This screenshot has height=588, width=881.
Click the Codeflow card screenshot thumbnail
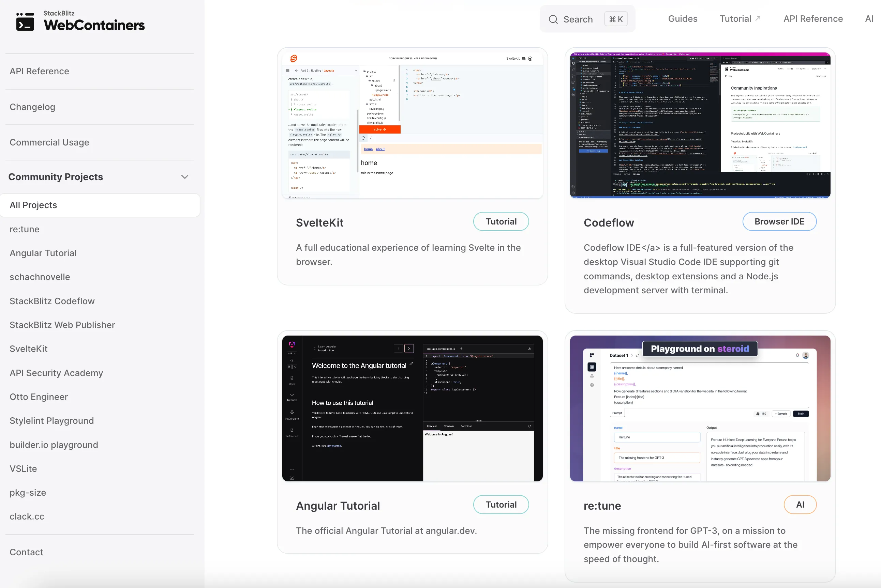[700, 125]
